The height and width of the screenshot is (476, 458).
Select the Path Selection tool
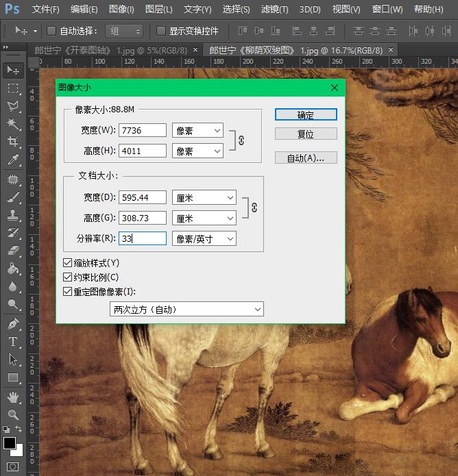click(13, 360)
